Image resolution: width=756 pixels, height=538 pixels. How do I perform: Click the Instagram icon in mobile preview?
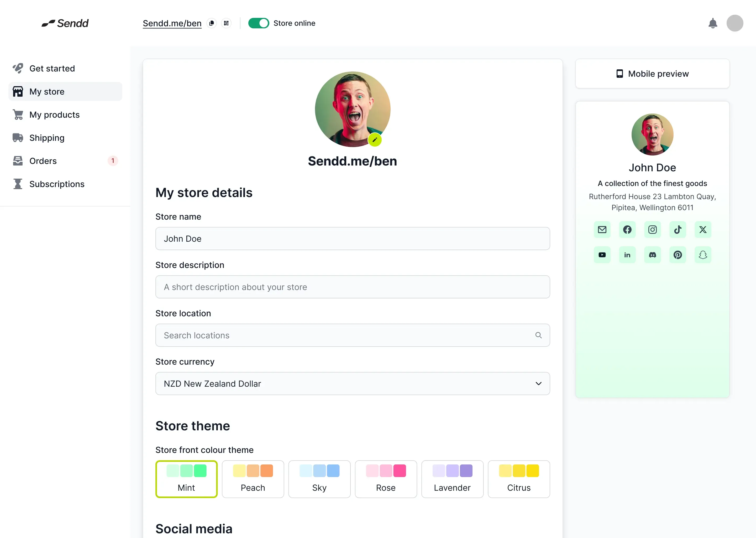click(652, 230)
